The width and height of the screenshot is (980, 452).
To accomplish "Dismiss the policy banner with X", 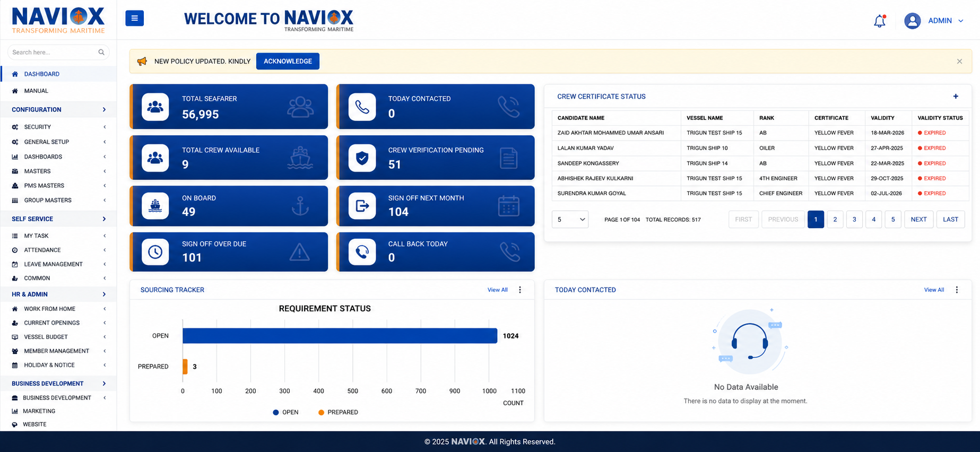I will pyautogui.click(x=959, y=62).
